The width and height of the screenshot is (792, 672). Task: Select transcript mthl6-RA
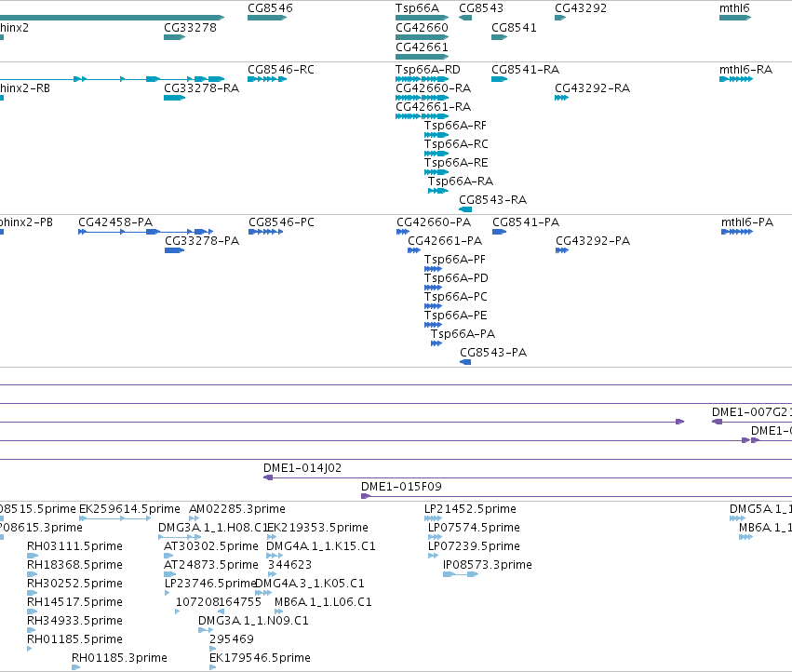pos(745,70)
